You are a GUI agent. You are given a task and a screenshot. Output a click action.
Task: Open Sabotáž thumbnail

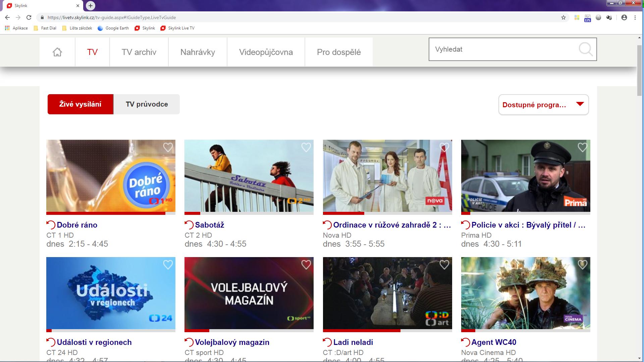(x=249, y=176)
